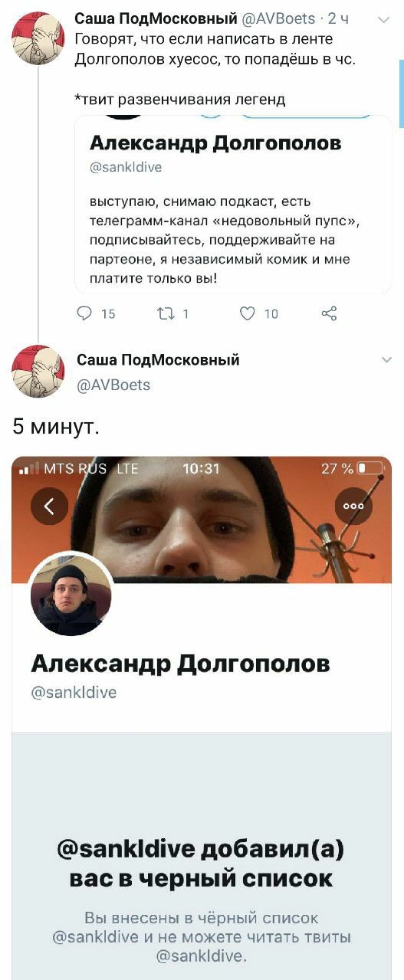Click the '5 минут.' tweet text
The width and height of the screenshot is (404, 980).
click(x=55, y=428)
